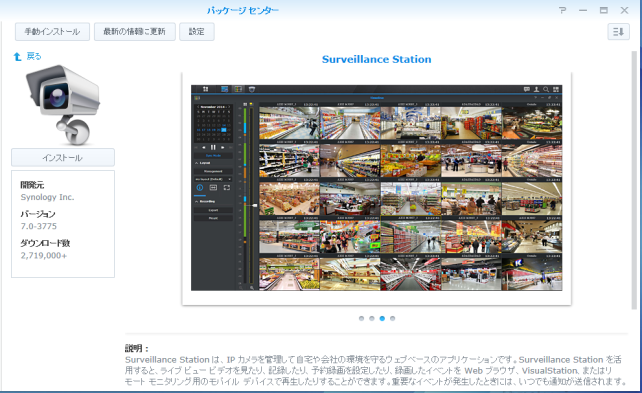Viewport: 642px width, 393px height.
Task: Click the Synology Inc. developer text
Action: [47, 197]
